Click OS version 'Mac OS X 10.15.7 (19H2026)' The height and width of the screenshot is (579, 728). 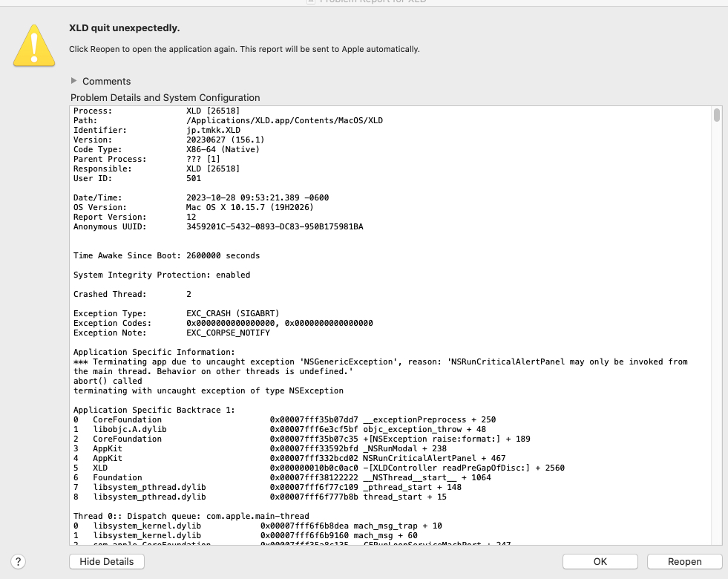(x=250, y=208)
